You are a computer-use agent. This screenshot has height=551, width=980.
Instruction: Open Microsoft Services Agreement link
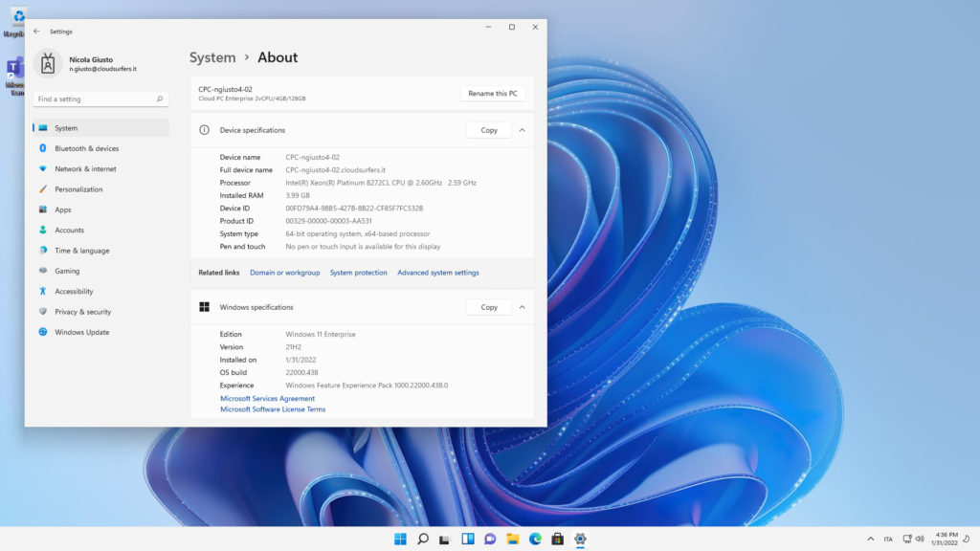[x=267, y=398]
